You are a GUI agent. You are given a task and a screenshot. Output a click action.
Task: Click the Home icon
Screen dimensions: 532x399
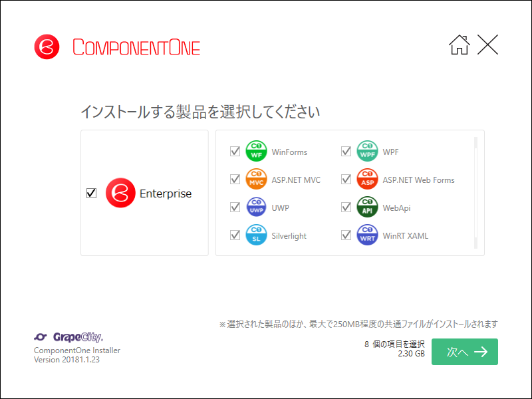(460, 45)
